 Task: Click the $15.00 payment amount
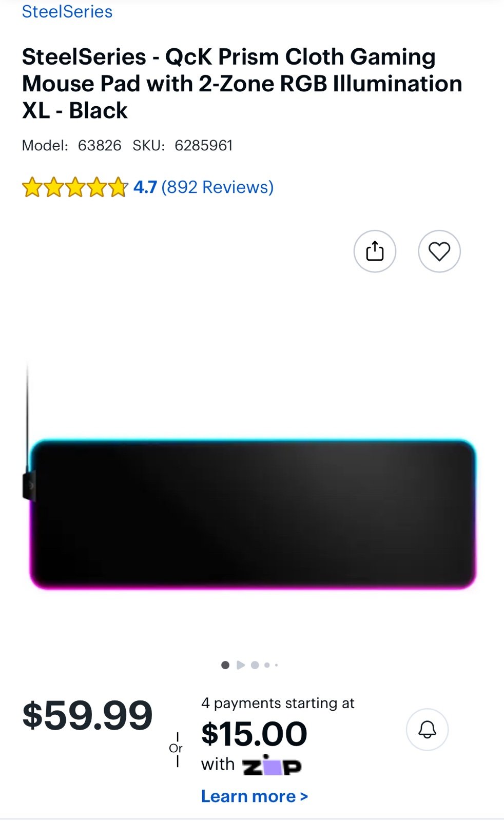point(255,734)
